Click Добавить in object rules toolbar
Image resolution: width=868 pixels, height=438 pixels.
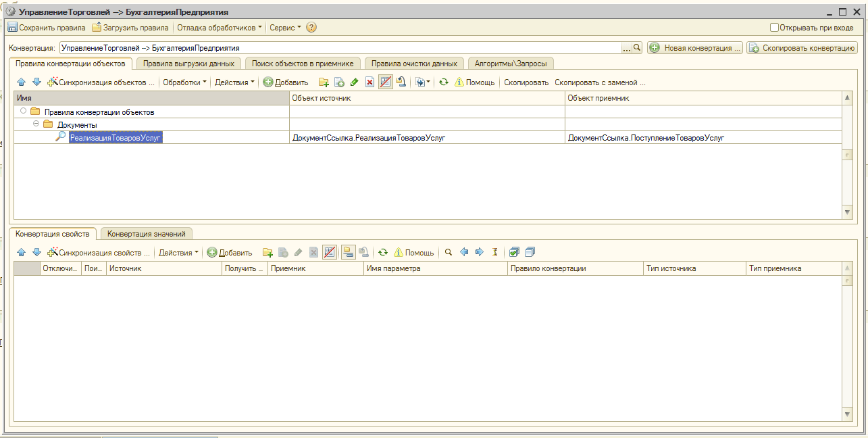(x=285, y=82)
